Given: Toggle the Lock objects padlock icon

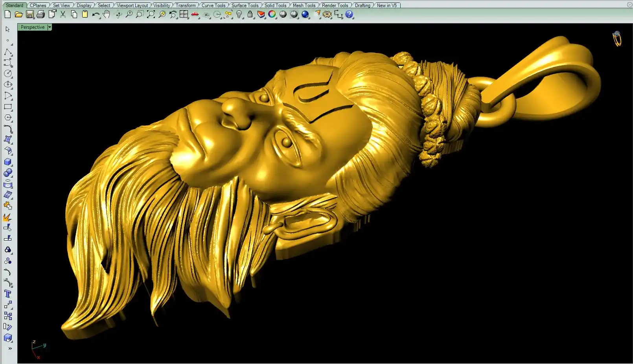Looking at the screenshot, I should tap(250, 15).
